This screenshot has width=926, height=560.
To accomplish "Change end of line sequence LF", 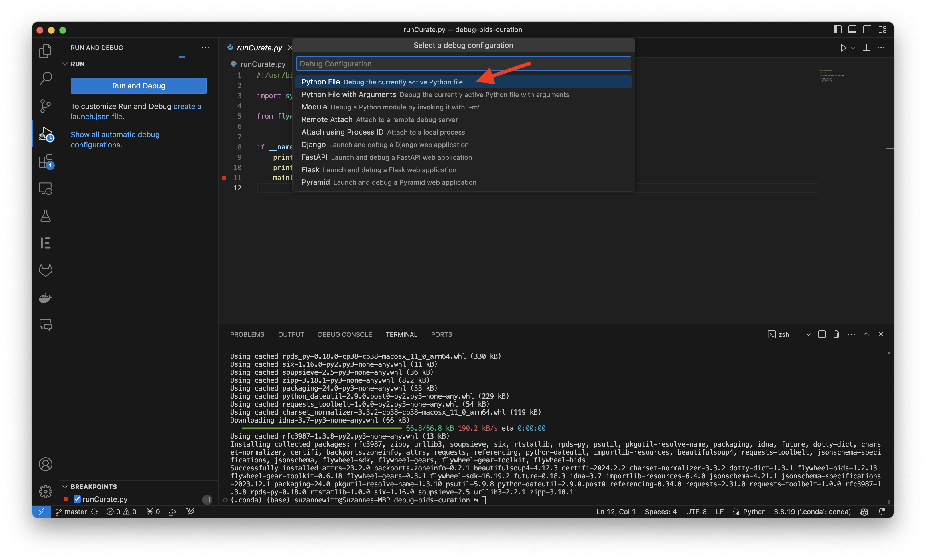I will 719,512.
